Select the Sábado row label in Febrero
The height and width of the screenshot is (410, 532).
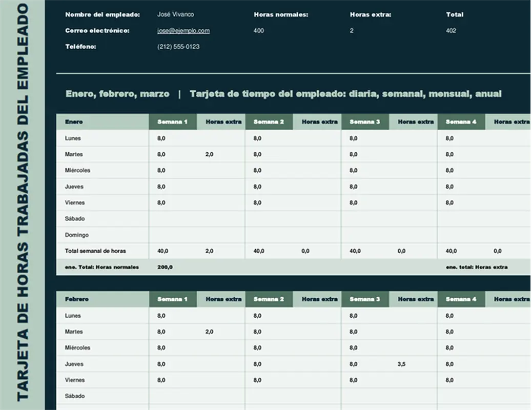point(75,396)
